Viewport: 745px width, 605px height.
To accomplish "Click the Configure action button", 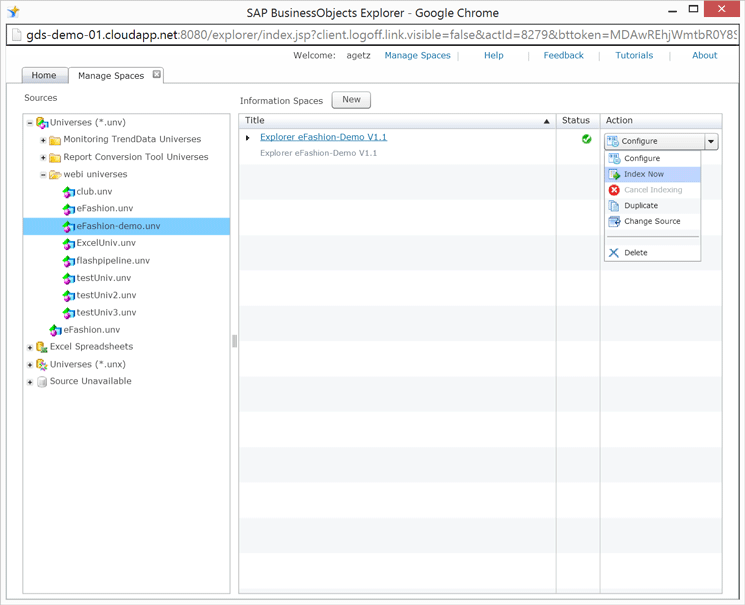I will pos(654,141).
